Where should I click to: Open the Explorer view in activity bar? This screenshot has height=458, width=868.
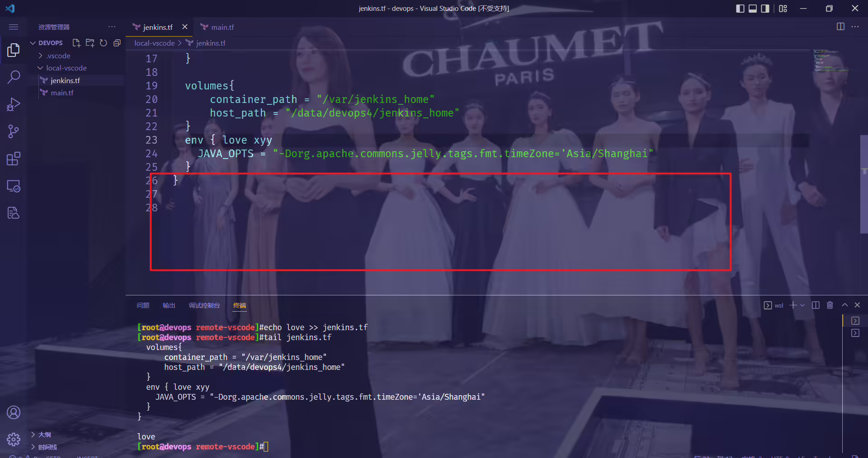(x=14, y=50)
